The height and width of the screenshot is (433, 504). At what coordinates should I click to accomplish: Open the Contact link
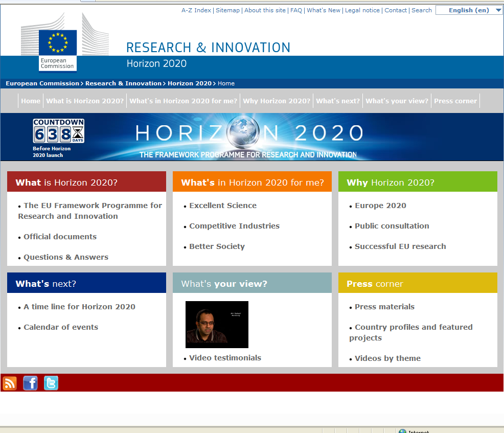point(396,10)
